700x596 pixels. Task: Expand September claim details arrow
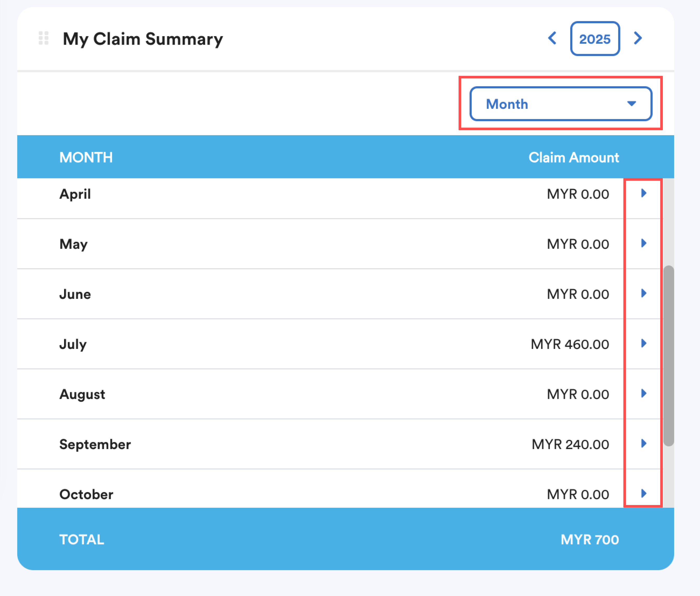tap(643, 443)
